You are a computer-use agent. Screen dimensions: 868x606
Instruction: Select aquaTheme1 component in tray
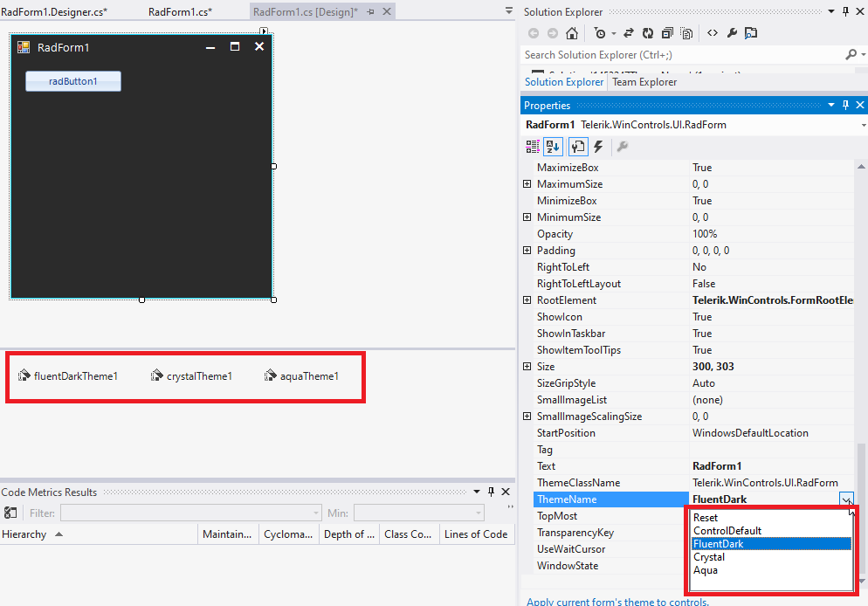[301, 375]
